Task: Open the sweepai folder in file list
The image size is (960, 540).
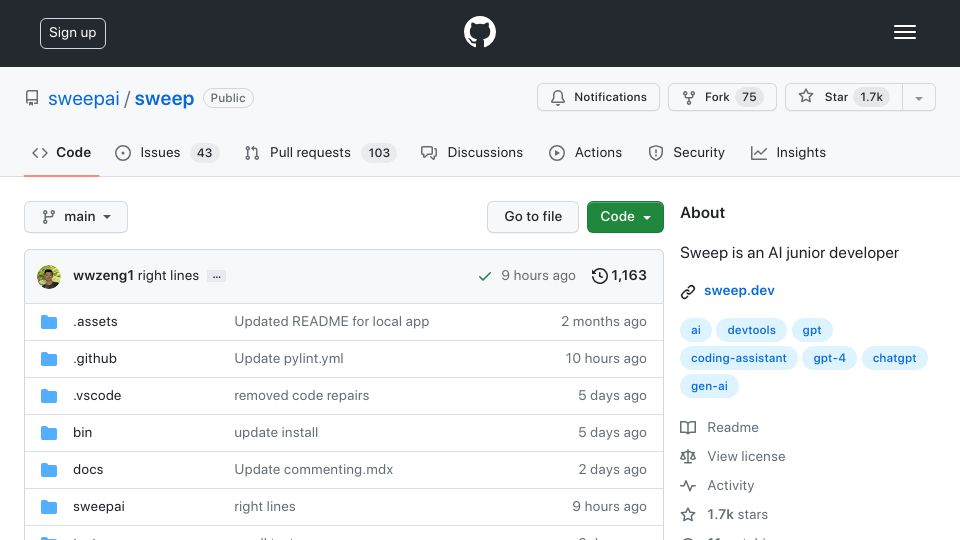Action: tap(99, 506)
